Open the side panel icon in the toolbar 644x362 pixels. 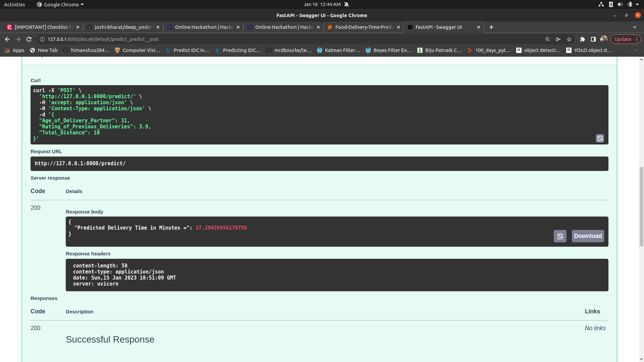click(x=593, y=39)
